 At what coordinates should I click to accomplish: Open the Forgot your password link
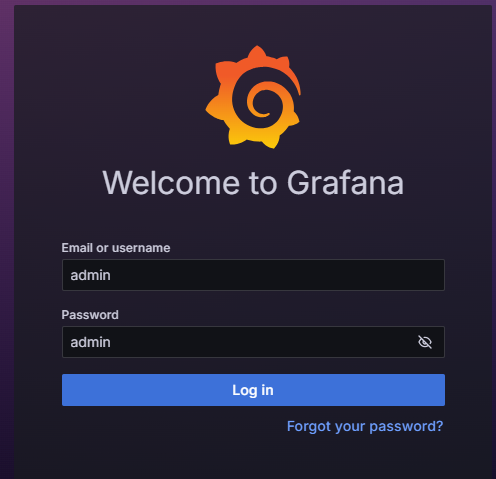pos(365,426)
